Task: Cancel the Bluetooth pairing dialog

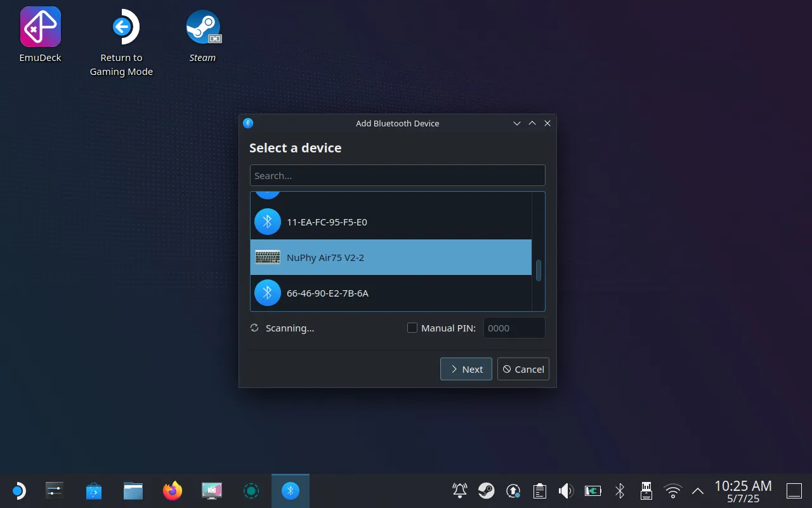Action: pyautogui.click(x=523, y=369)
